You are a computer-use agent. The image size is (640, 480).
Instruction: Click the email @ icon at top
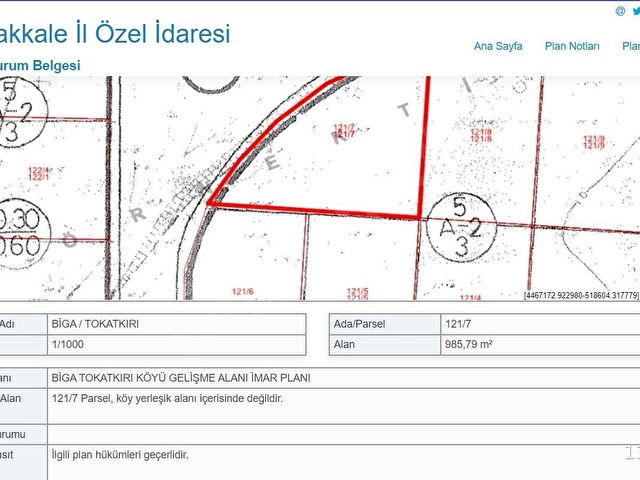[x=620, y=11]
